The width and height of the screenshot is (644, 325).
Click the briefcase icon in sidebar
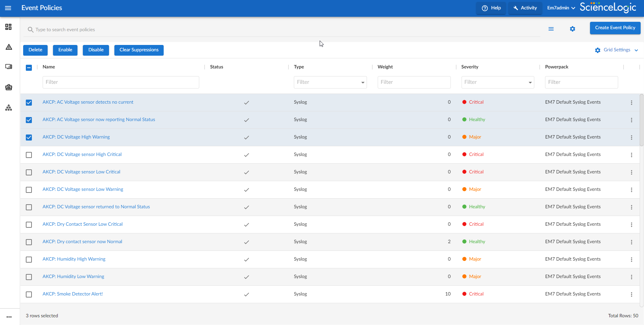[9, 87]
